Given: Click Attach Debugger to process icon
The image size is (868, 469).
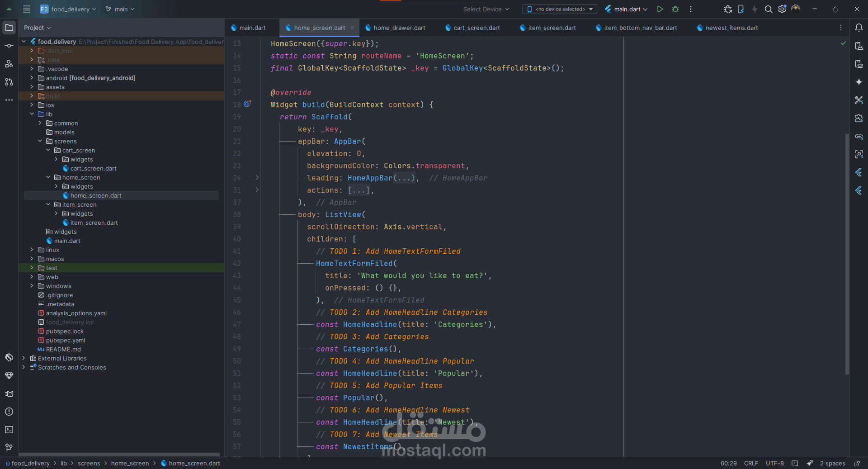Looking at the screenshot, I should click(728, 9).
